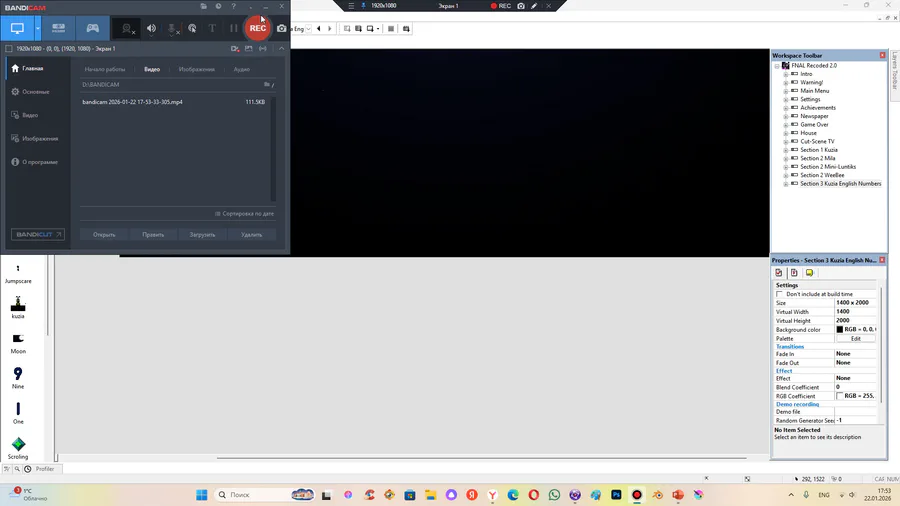Open Сортировка по дате sort option
The width and height of the screenshot is (900, 506).
click(x=245, y=213)
